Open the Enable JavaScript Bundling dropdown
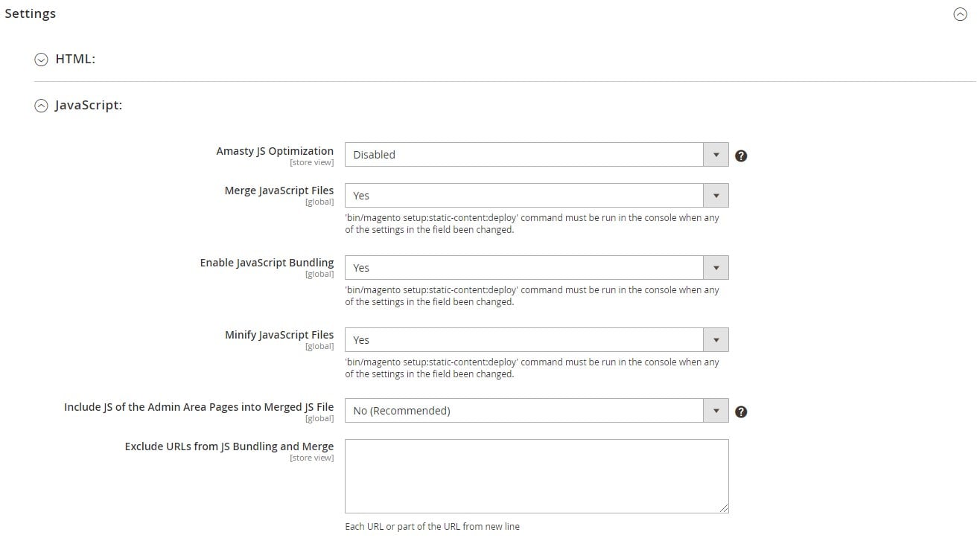980x538 pixels. click(x=536, y=267)
